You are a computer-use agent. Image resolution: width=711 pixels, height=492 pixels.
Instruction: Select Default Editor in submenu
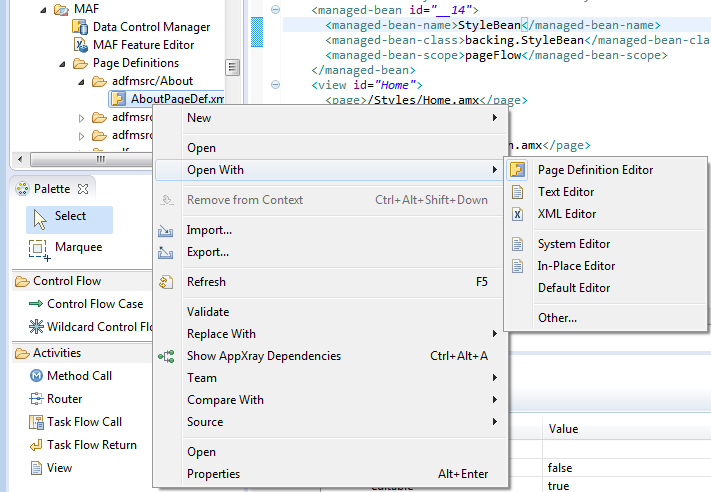[606, 288]
